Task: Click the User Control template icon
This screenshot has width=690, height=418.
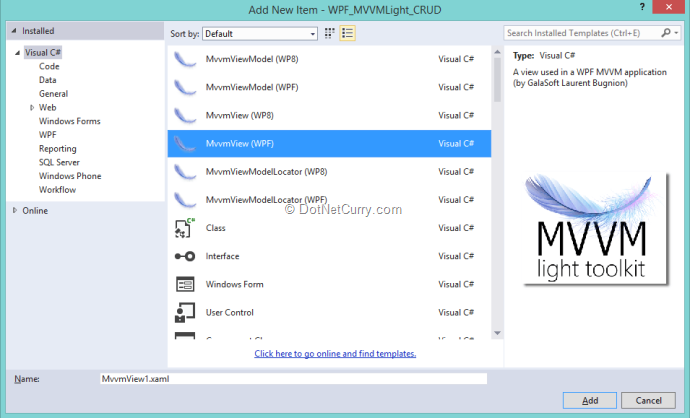Action: click(x=185, y=312)
